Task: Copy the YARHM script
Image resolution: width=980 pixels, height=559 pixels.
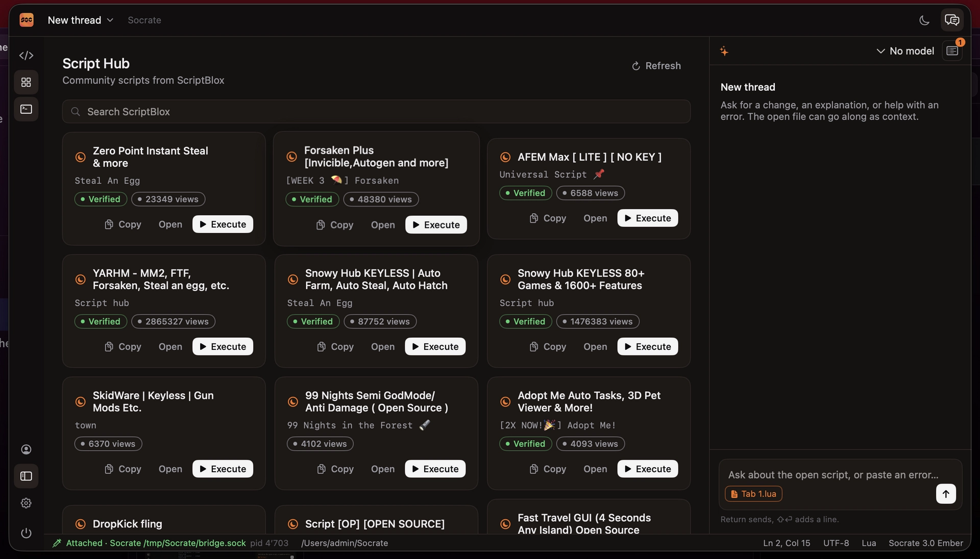Action: 123,347
